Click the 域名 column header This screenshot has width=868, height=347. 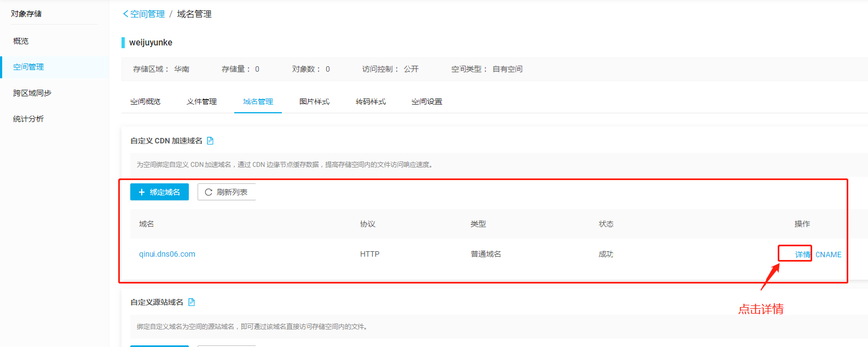147,224
